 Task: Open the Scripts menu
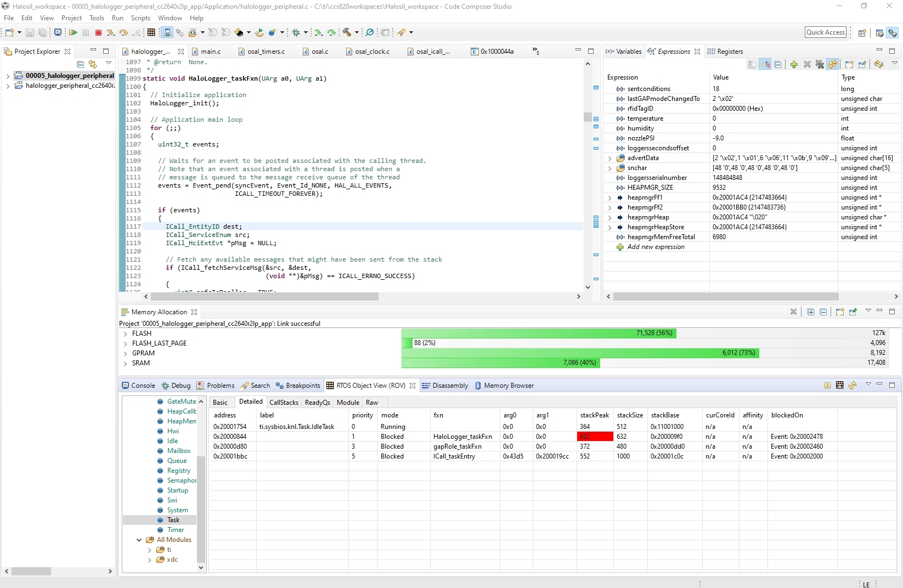coord(140,18)
